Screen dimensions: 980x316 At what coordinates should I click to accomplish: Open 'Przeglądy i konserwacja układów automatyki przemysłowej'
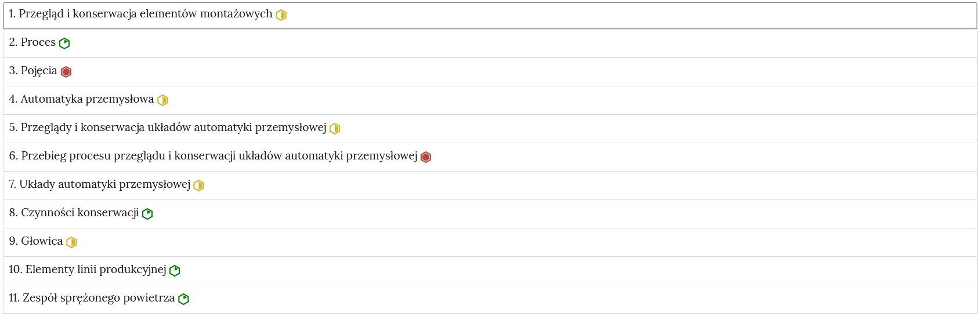173,128
